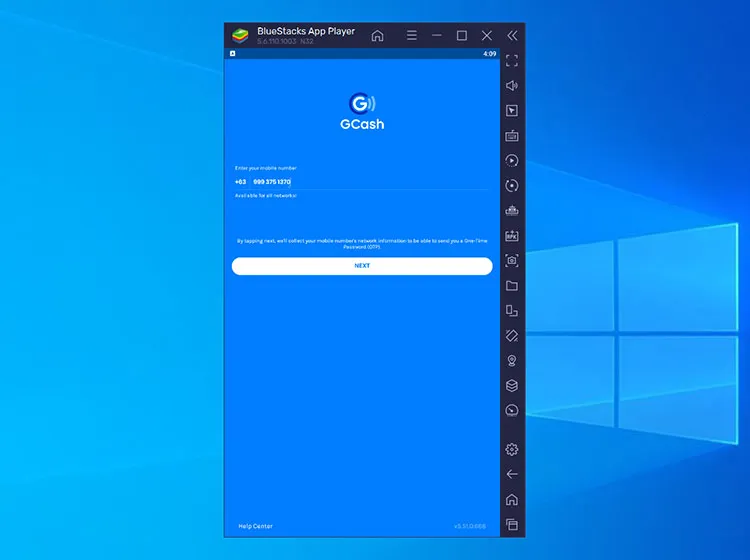Screen dimensions: 750x560
Task: Collapse sidebar with double chevron icon
Action: click(x=512, y=35)
